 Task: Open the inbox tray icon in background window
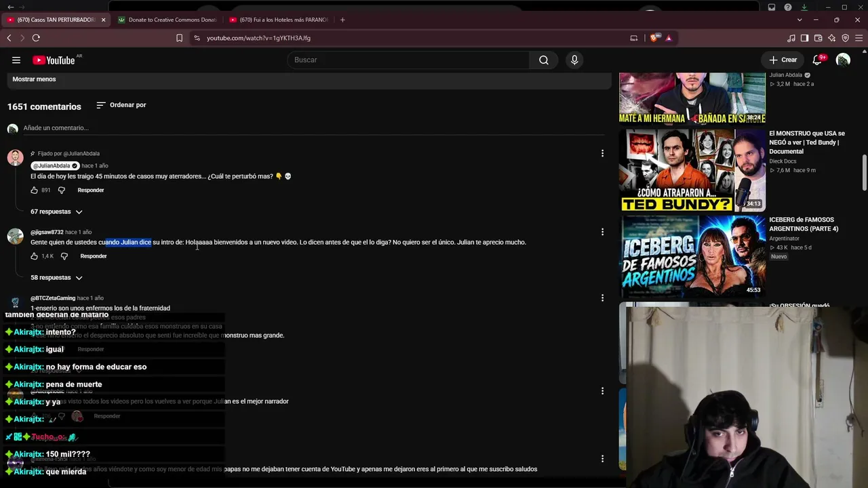tap(772, 7)
